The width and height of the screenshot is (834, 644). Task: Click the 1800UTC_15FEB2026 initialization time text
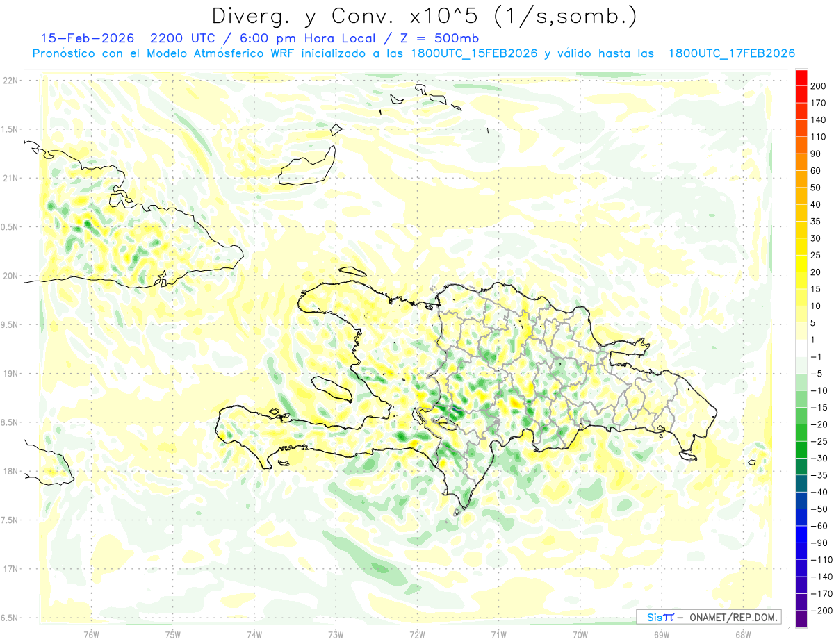click(474, 53)
